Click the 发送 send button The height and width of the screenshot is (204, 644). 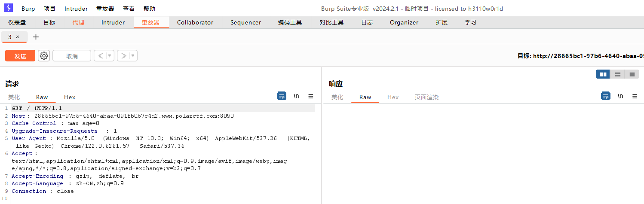pos(20,56)
